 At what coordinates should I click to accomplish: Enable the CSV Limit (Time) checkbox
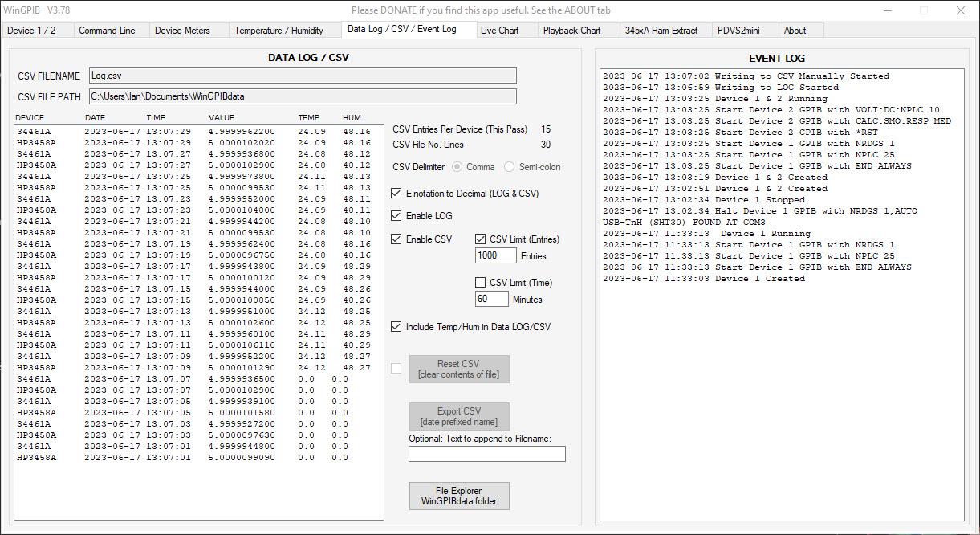pyautogui.click(x=481, y=283)
